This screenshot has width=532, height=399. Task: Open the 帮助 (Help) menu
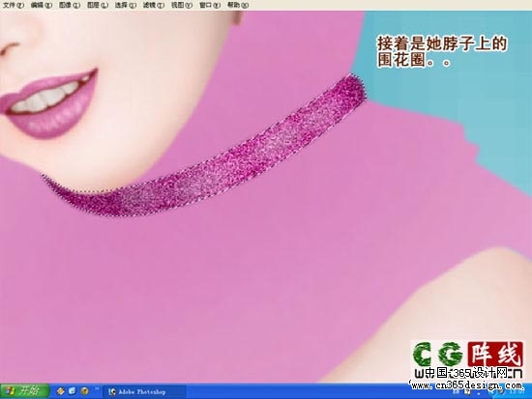(x=238, y=5)
